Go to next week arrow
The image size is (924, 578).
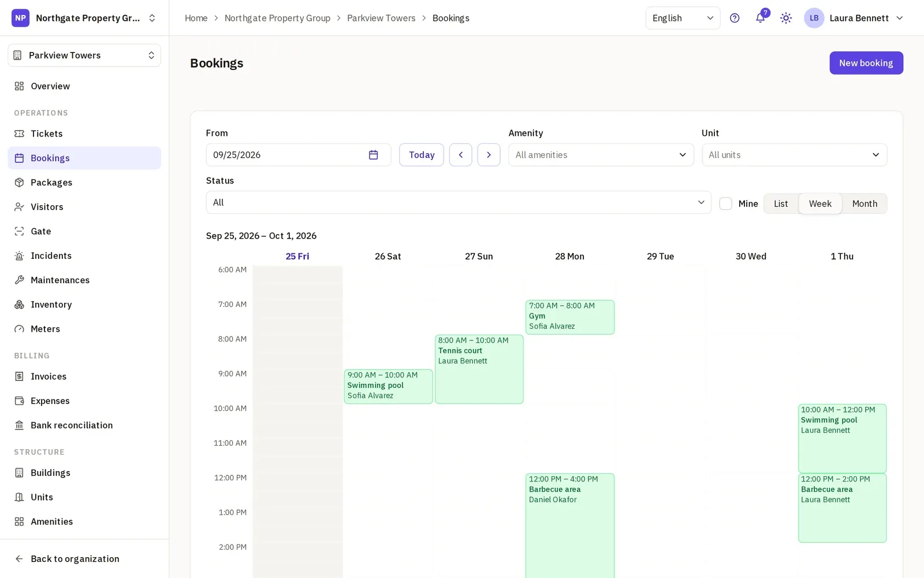click(489, 155)
